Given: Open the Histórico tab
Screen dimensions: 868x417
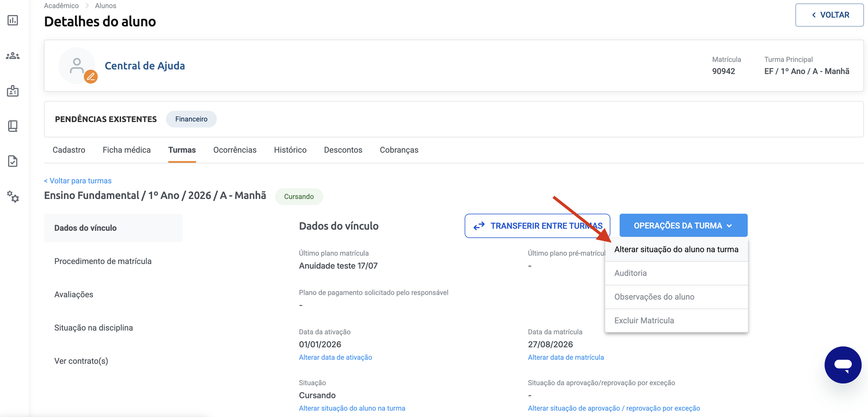Looking at the screenshot, I should pyautogui.click(x=290, y=150).
